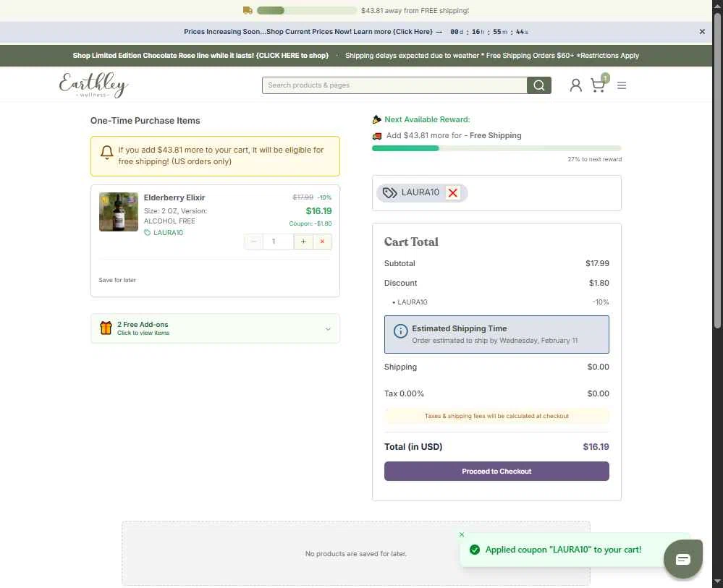The image size is (723, 588).
Task: Open the chat widget bubble
Action: click(683, 559)
